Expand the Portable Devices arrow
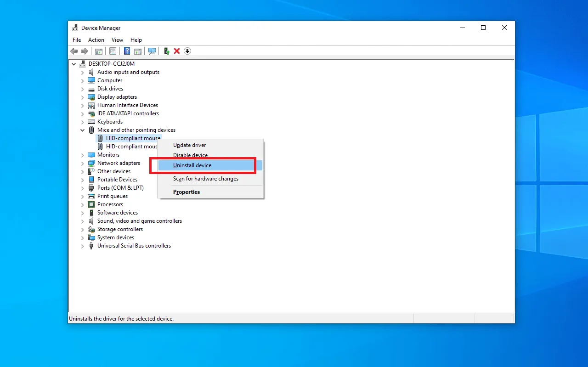 coord(83,180)
